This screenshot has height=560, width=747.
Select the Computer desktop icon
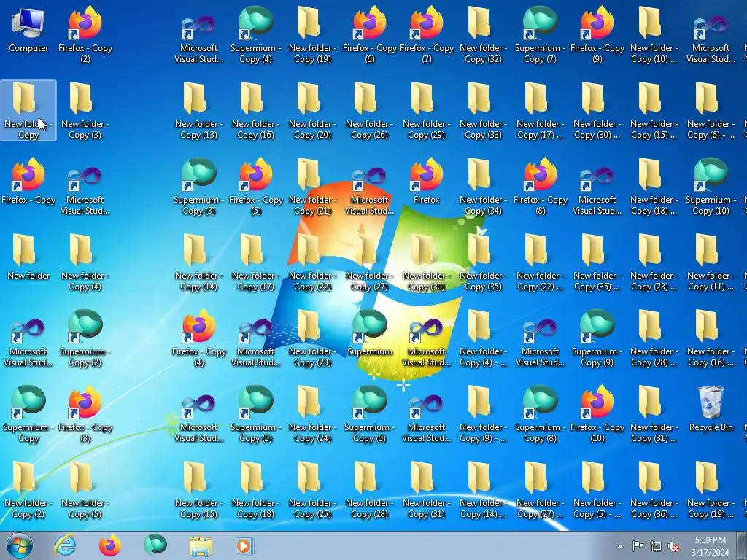(28, 29)
